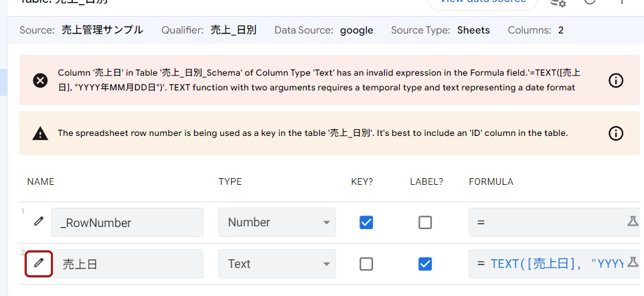The width and height of the screenshot is (644, 296).
Task: Open the Text type dropdown for 売上日
Action: (x=276, y=264)
